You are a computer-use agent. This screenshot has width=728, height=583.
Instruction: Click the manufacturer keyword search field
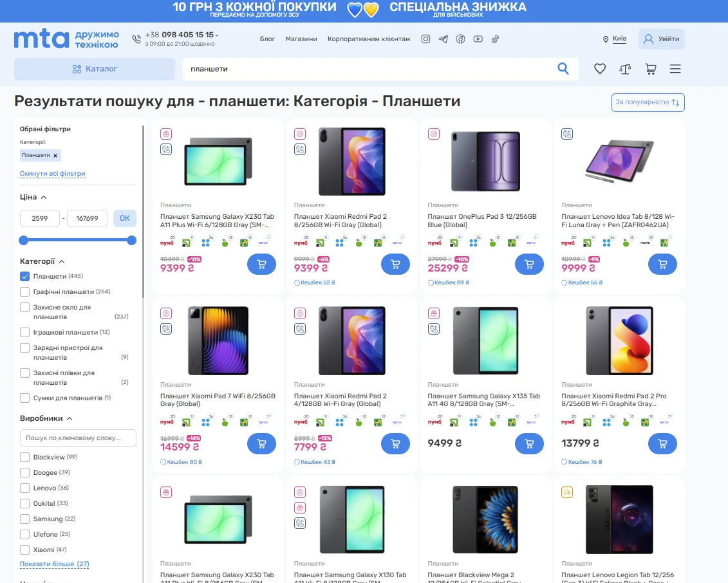[x=78, y=438]
